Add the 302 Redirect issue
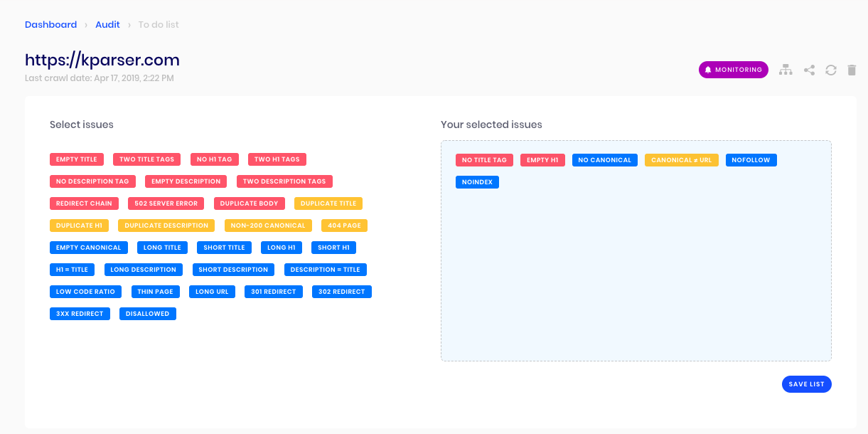868x434 pixels. (x=342, y=292)
